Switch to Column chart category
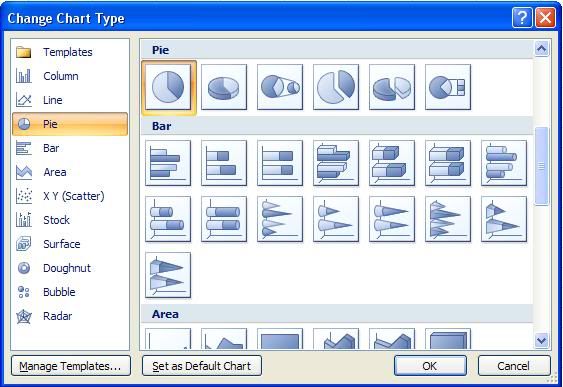 pyautogui.click(x=70, y=76)
